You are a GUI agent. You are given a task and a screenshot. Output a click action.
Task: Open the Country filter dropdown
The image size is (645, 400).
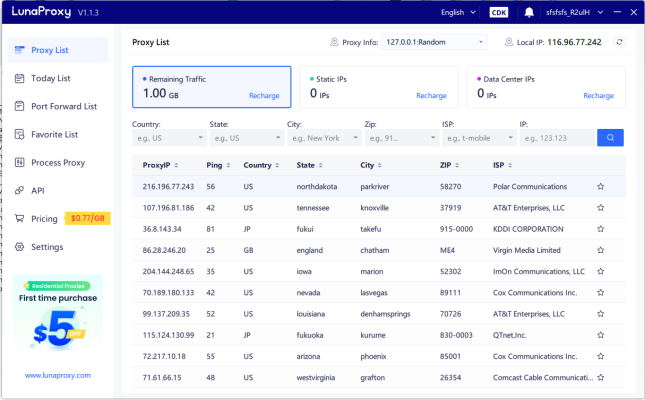point(169,138)
